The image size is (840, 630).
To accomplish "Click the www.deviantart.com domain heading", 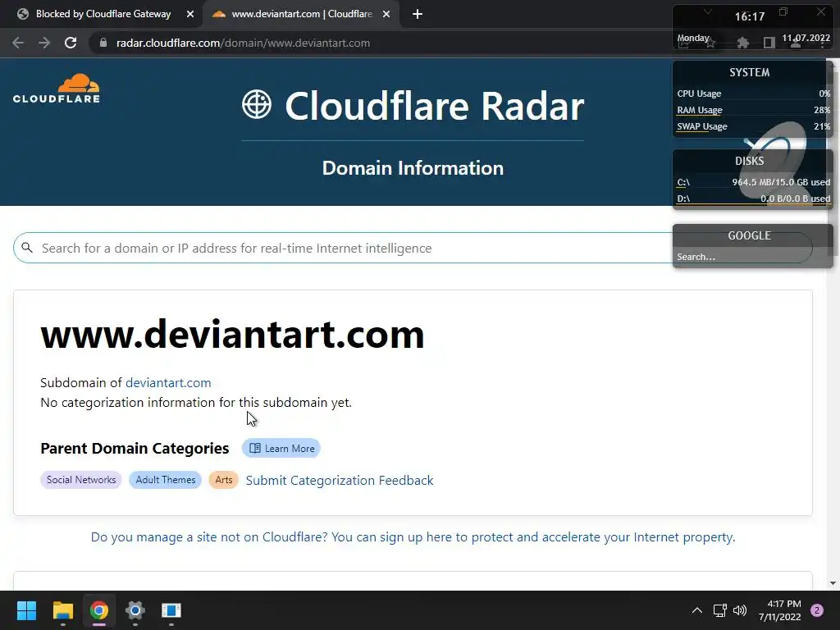I will [x=232, y=335].
